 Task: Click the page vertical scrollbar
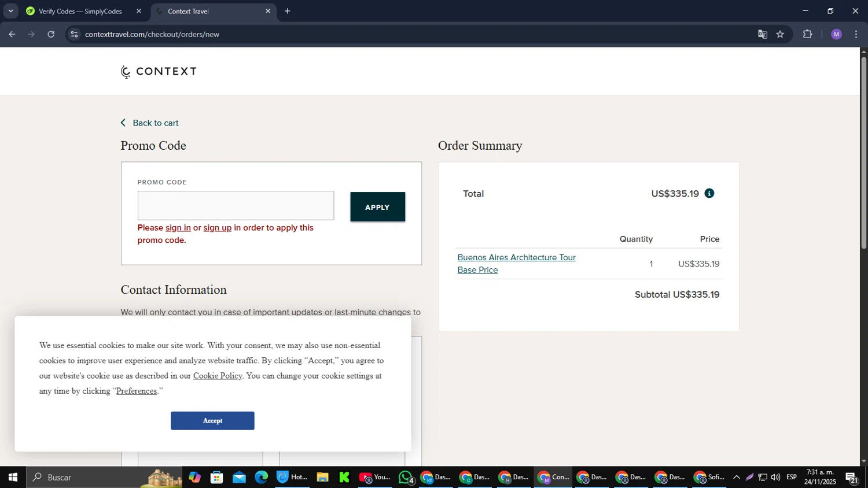pyautogui.click(x=863, y=153)
